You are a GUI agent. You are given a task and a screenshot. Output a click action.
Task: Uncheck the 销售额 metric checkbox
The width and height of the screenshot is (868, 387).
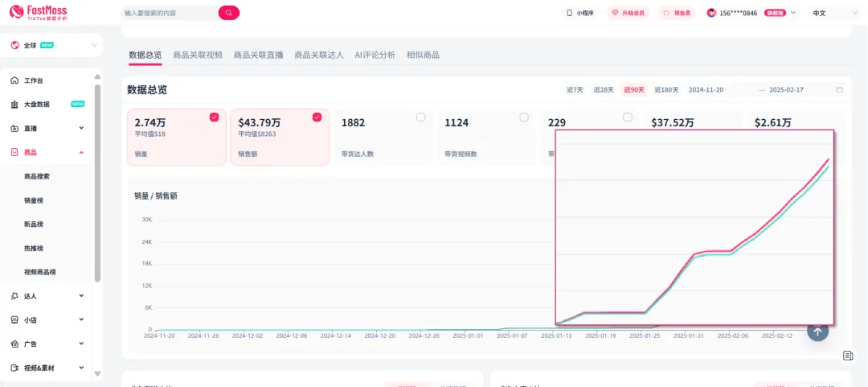[317, 117]
